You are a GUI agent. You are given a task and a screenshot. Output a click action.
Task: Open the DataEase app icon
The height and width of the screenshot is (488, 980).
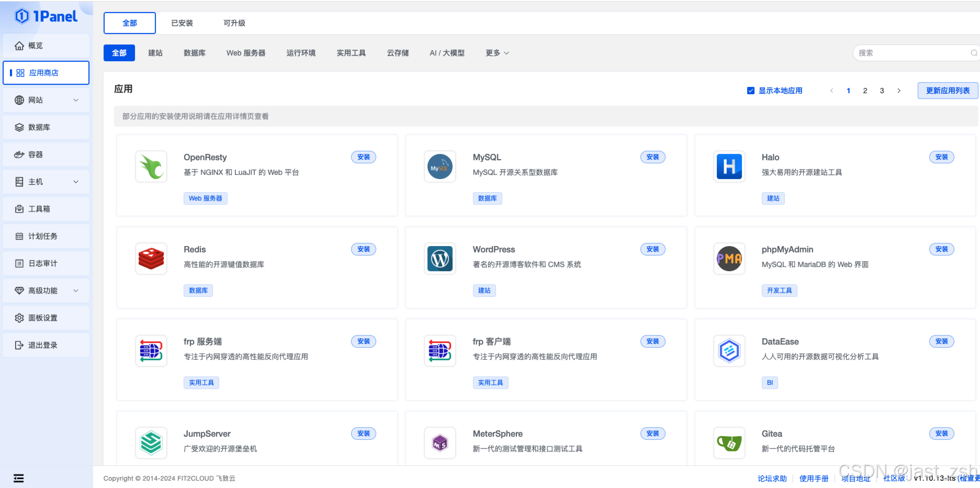tap(729, 351)
